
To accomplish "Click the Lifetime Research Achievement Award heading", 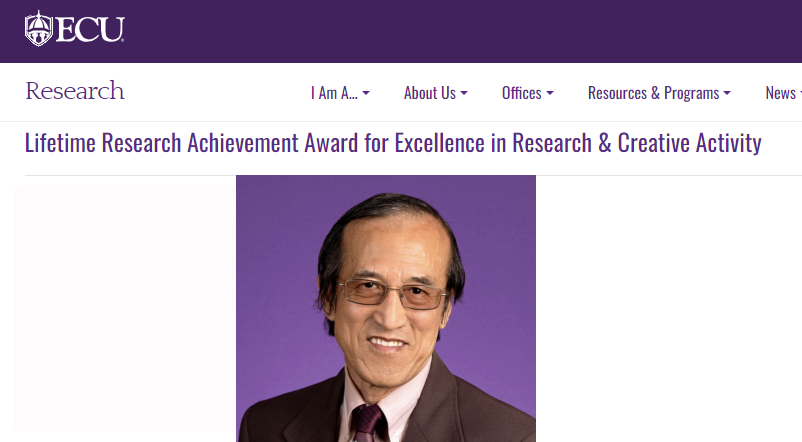I will pyautogui.click(x=393, y=143).
